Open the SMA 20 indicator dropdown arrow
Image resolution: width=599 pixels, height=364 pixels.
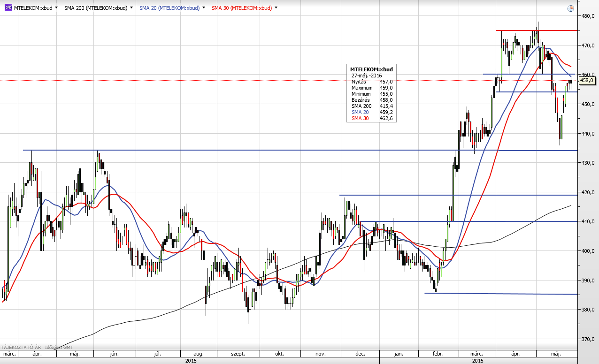204,8
